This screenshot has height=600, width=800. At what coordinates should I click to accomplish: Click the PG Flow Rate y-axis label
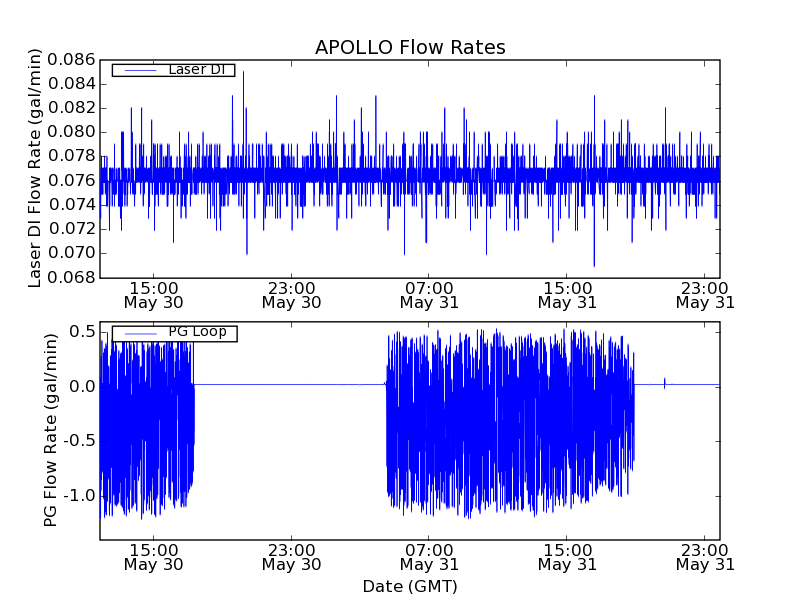tap(50, 430)
